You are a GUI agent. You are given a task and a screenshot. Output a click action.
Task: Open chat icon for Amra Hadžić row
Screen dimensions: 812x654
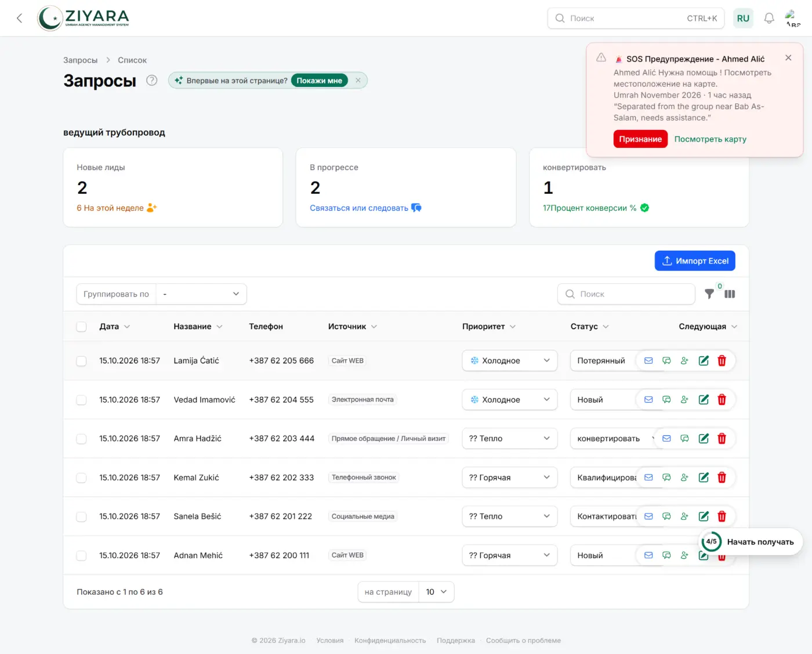(x=684, y=439)
